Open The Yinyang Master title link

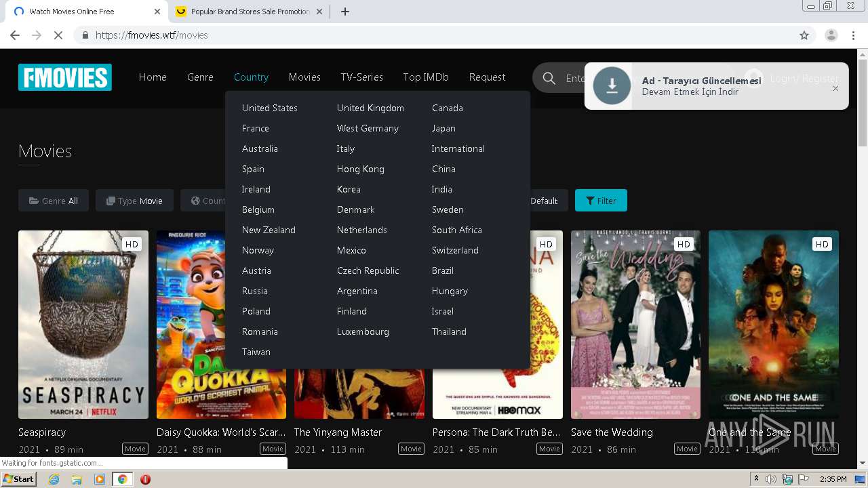pyautogui.click(x=338, y=432)
